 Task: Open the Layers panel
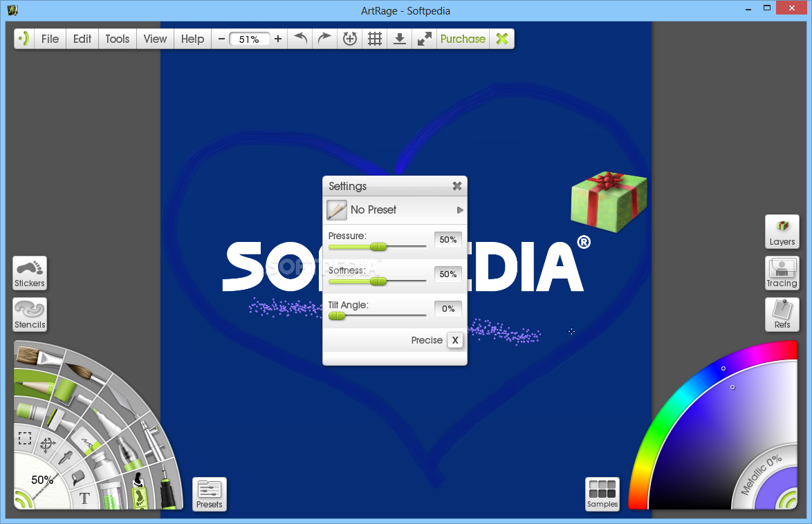coord(782,232)
